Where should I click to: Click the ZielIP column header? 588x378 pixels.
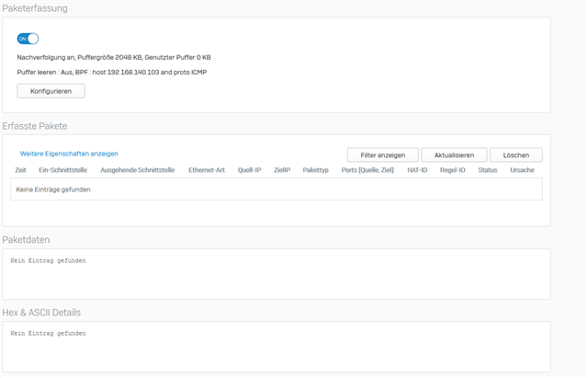point(282,170)
